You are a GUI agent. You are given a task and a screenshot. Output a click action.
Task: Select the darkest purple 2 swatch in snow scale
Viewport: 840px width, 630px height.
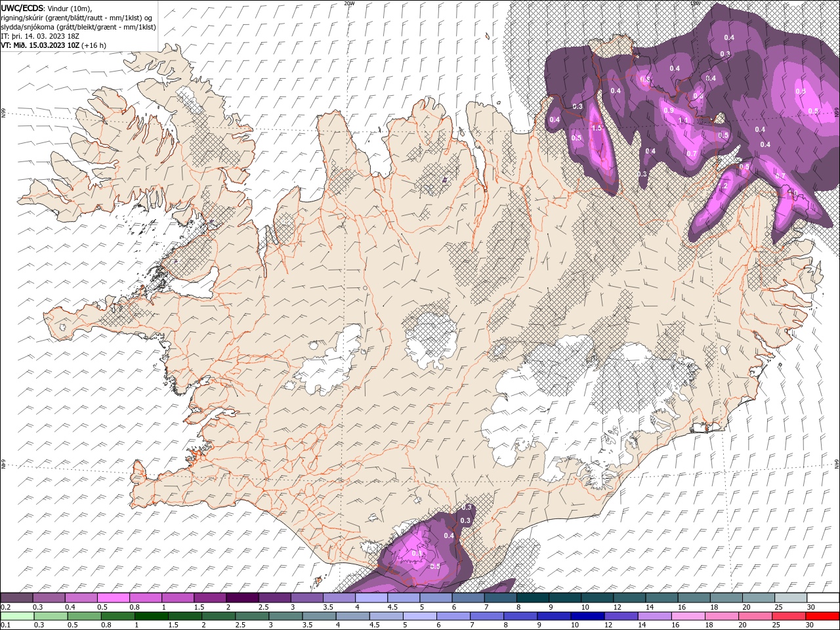point(242,598)
